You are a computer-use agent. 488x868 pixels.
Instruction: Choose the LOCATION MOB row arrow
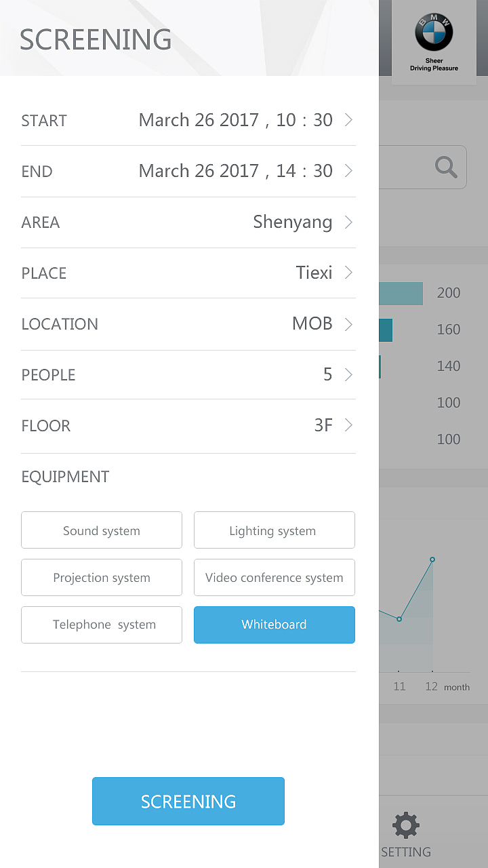click(x=348, y=324)
